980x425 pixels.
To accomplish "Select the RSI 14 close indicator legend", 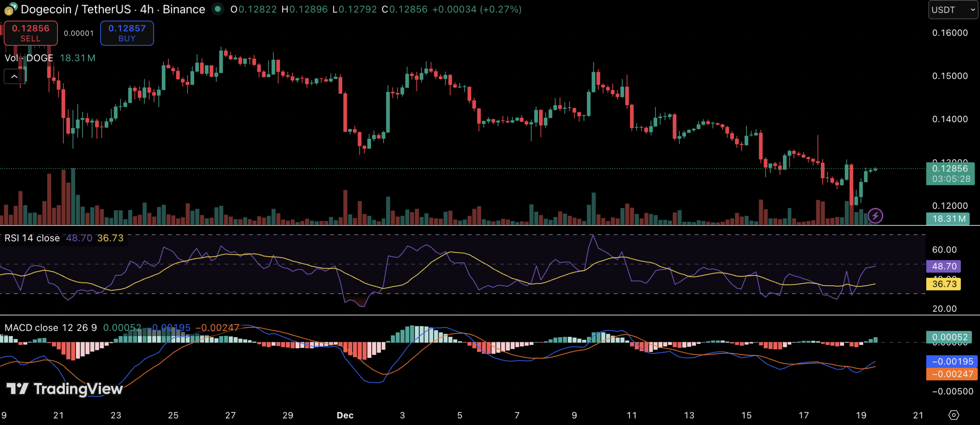I will 32,238.
